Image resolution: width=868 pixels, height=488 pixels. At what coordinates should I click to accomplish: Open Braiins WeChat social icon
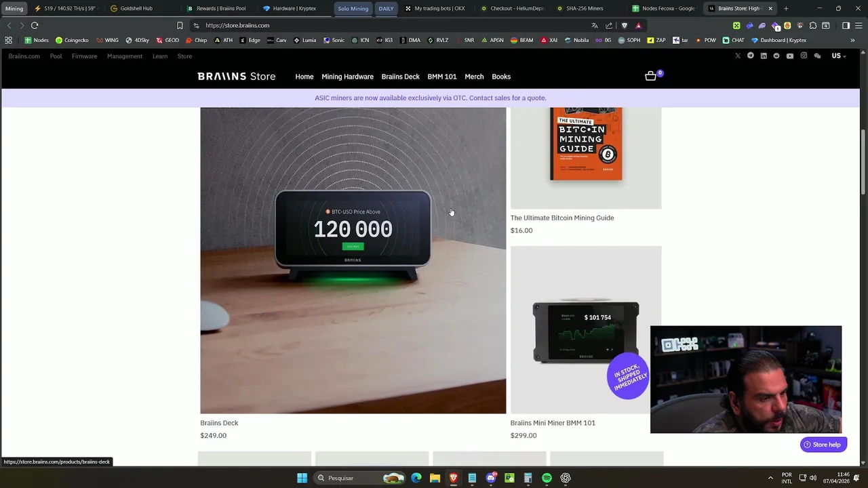click(817, 56)
